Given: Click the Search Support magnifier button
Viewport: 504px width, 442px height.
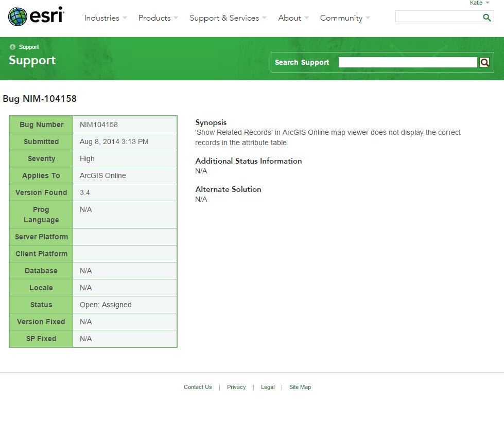Looking at the screenshot, I should pyautogui.click(x=484, y=62).
